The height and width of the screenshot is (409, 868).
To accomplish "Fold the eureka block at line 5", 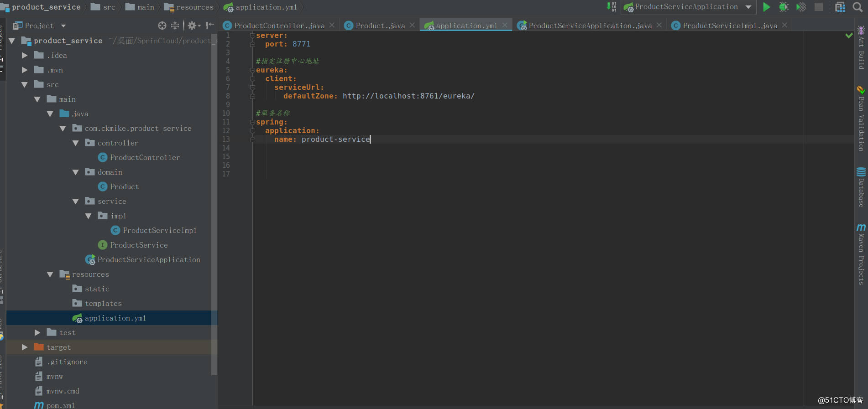I will coord(252,70).
